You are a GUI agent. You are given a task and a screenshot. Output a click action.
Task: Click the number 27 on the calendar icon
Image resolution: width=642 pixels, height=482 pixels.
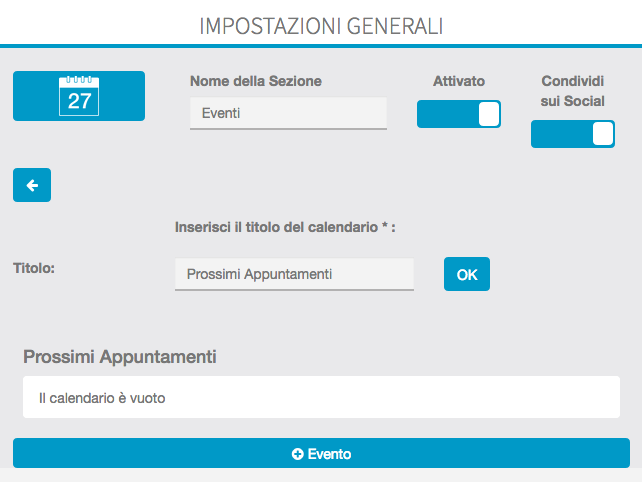[79, 101]
